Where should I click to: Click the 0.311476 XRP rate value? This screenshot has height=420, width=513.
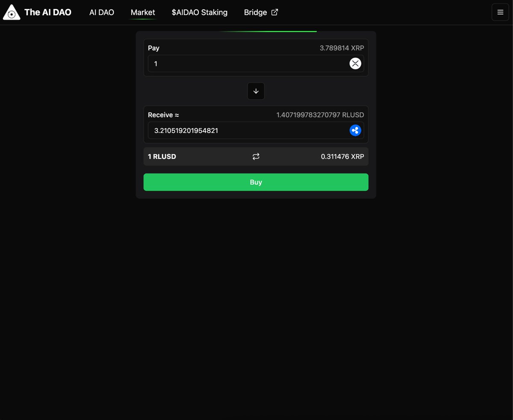pos(342,156)
